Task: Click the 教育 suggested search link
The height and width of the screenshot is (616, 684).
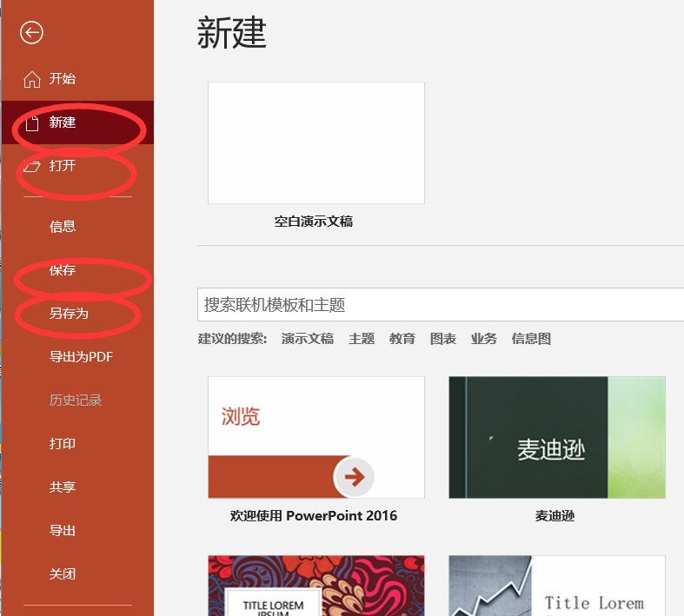Action: [x=402, y=339]
